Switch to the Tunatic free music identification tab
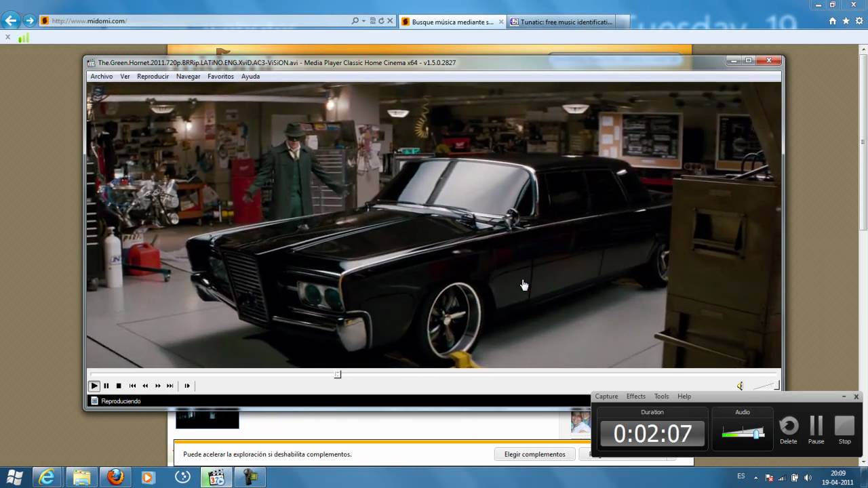The height and width of the screenshot is (488, 868). 561,22
